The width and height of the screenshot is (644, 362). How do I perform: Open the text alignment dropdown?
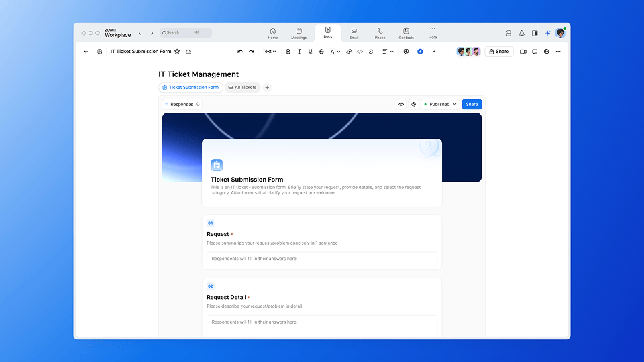(388, 52)
